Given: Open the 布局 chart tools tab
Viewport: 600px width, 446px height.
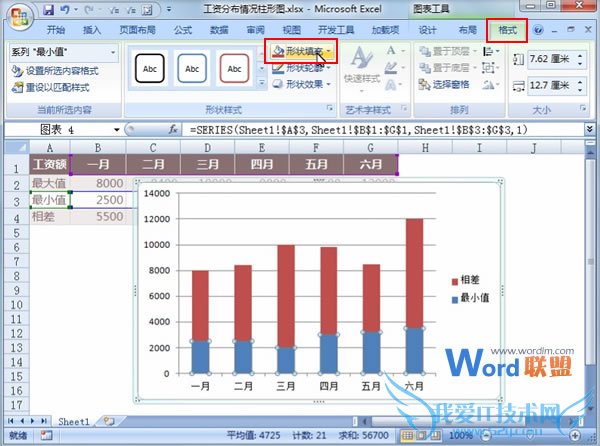Looking at the screenshot, I should tap(468, 30).
